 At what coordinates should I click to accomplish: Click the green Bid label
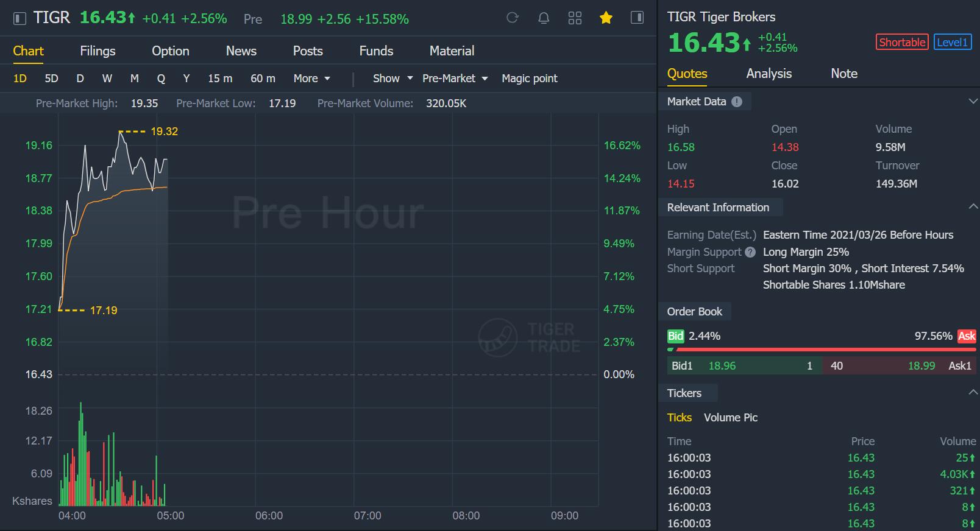(675, 336)
